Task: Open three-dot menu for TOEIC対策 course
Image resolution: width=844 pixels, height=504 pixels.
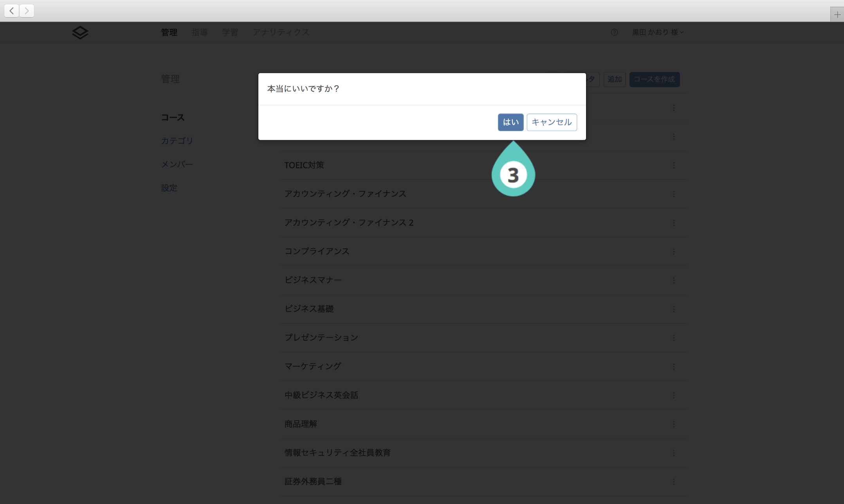Action: click(x=674, y=165)
